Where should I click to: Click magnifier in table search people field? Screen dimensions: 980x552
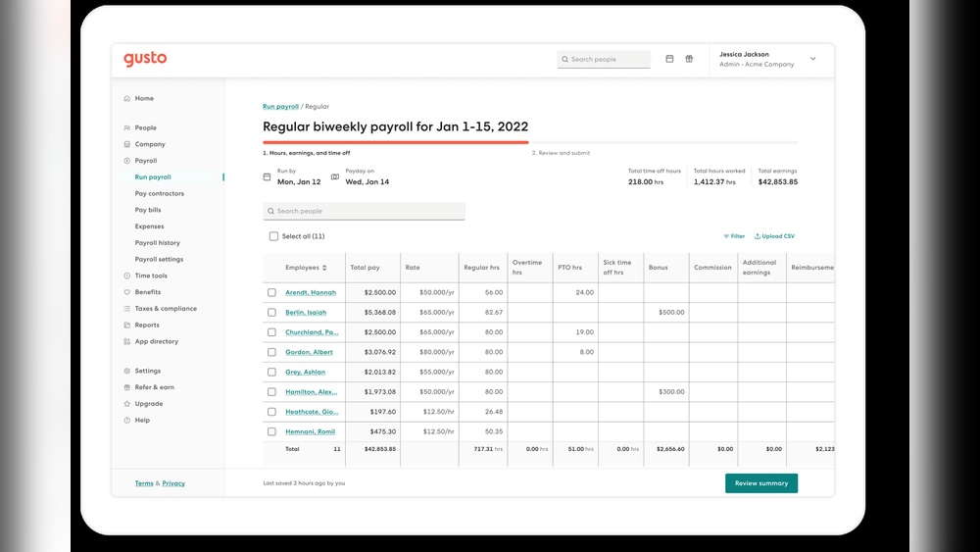pyautogui.click(x=270, y=212)
